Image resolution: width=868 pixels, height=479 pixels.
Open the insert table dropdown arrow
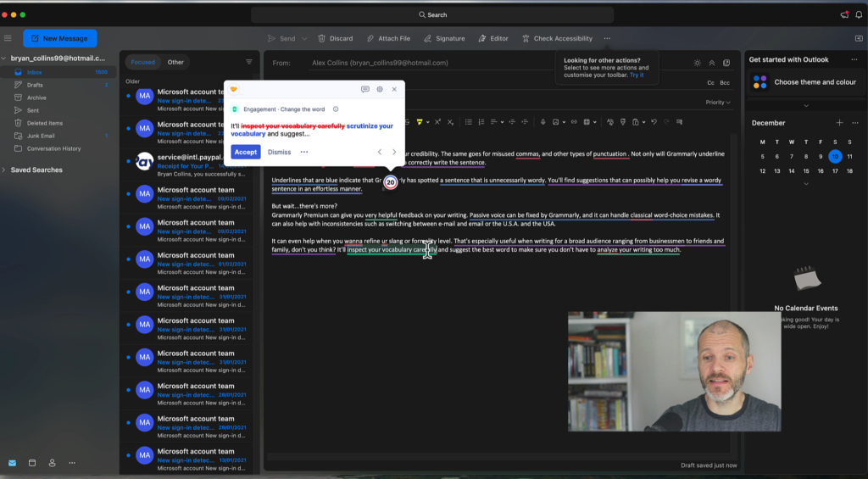(595, 122)
